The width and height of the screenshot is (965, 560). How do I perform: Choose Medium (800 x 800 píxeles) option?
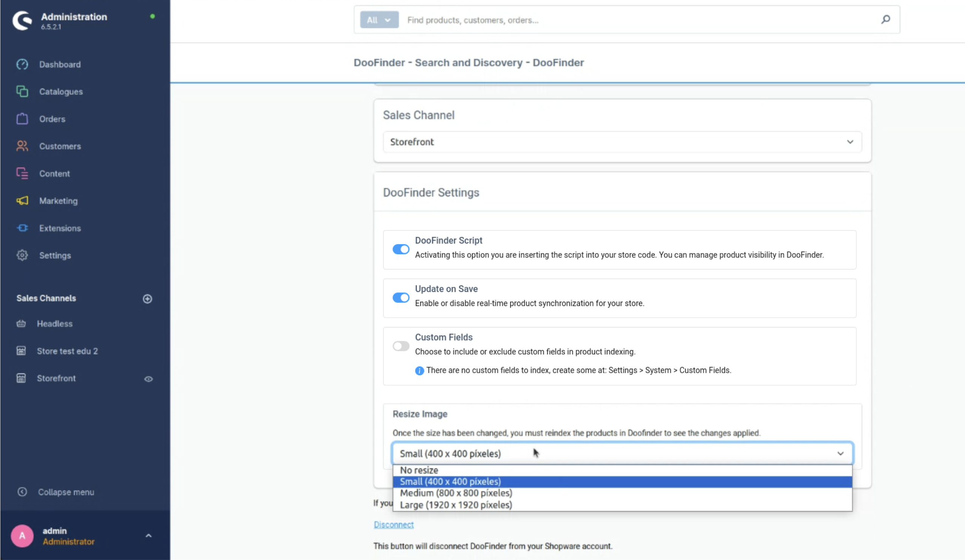pyautogui.click(x=622, y=493)
